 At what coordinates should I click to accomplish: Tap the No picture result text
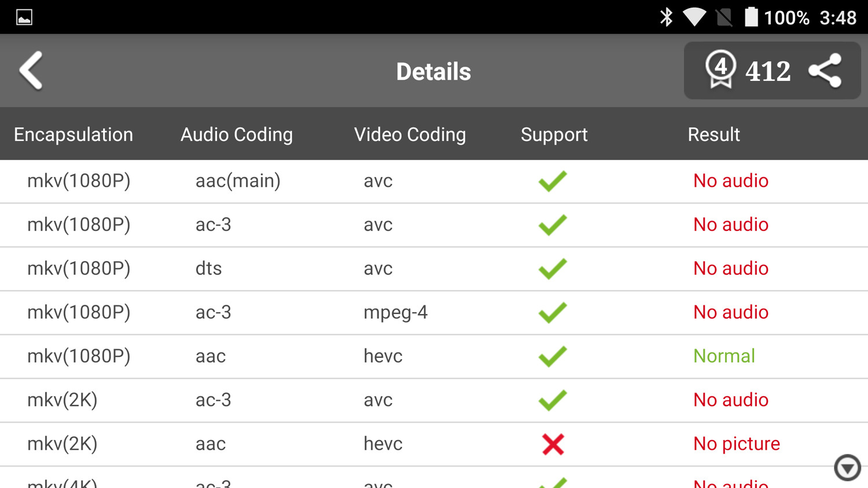coord(737,444)
